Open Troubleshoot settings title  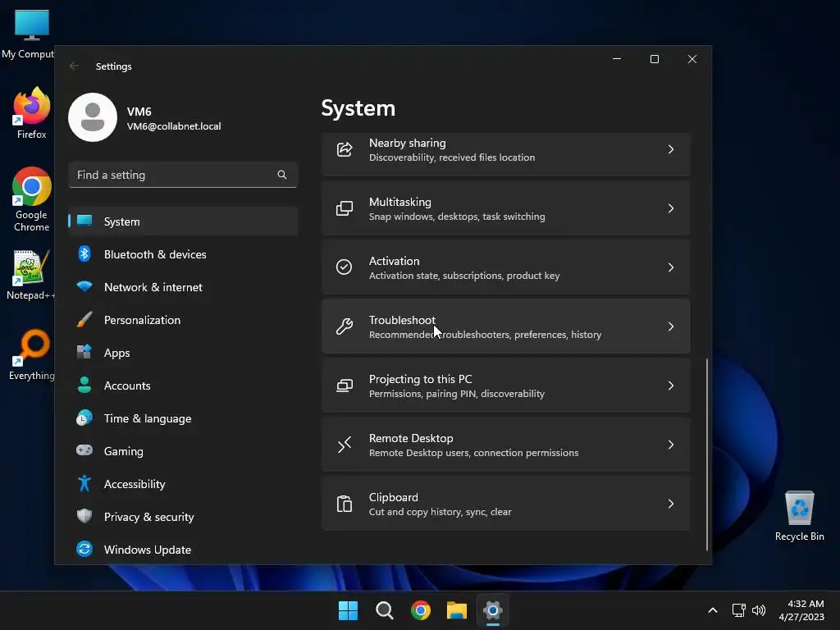pos(402,320)
